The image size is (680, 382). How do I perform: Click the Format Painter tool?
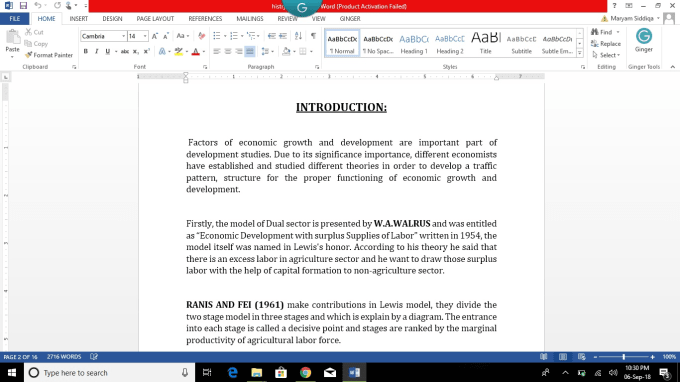click(x=49, y=55)
